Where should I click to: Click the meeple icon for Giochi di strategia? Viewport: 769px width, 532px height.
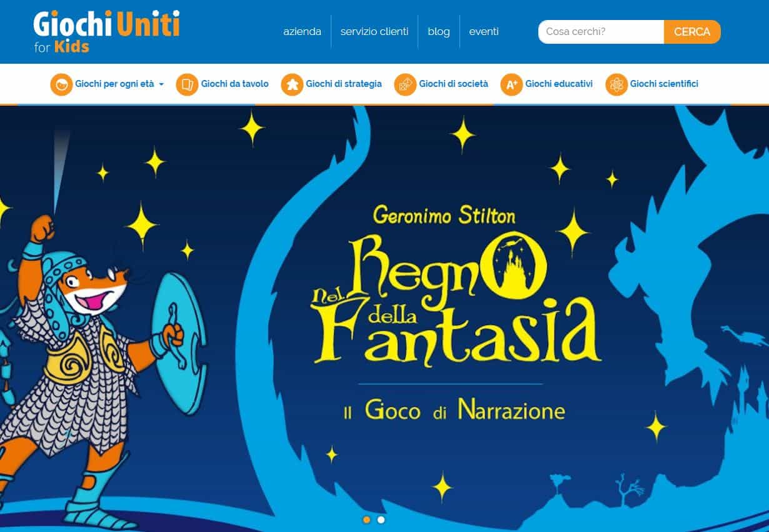(x=292, y=84)
